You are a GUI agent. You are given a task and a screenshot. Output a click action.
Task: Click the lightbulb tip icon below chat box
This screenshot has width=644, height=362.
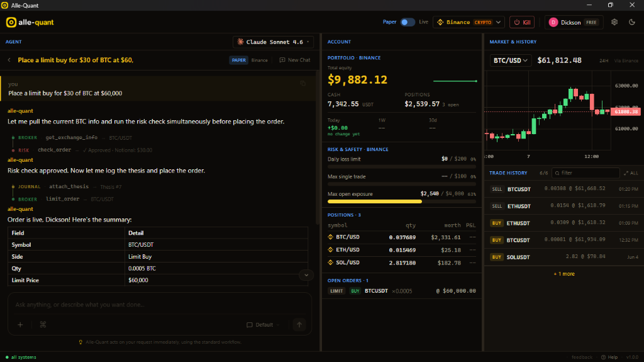pos(80,342)
